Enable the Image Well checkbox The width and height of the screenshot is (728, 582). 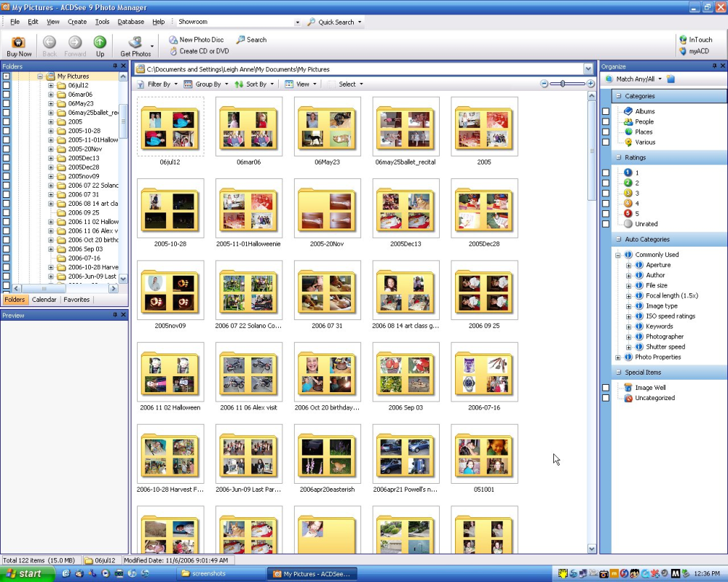(x=606, y=388)
